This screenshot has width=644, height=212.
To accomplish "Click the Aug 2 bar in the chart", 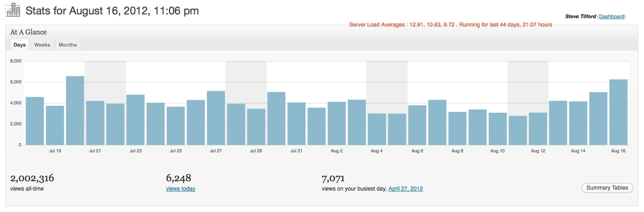I will coord(337,123).
